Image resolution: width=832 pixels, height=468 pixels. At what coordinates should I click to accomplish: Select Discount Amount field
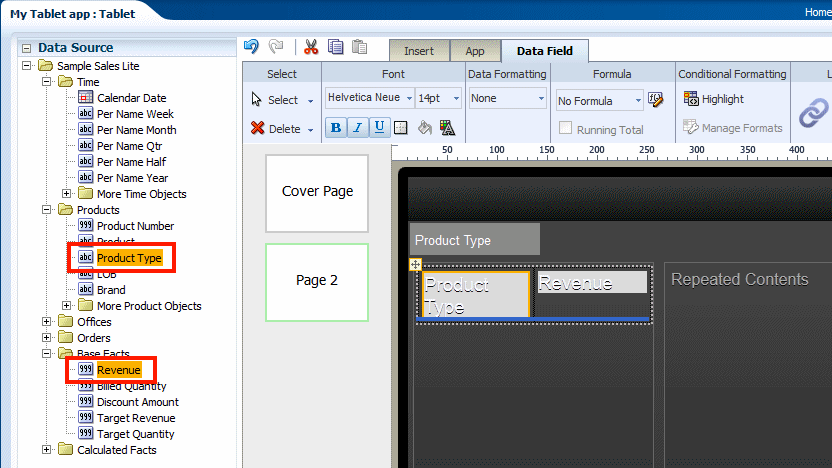[138, 402]
